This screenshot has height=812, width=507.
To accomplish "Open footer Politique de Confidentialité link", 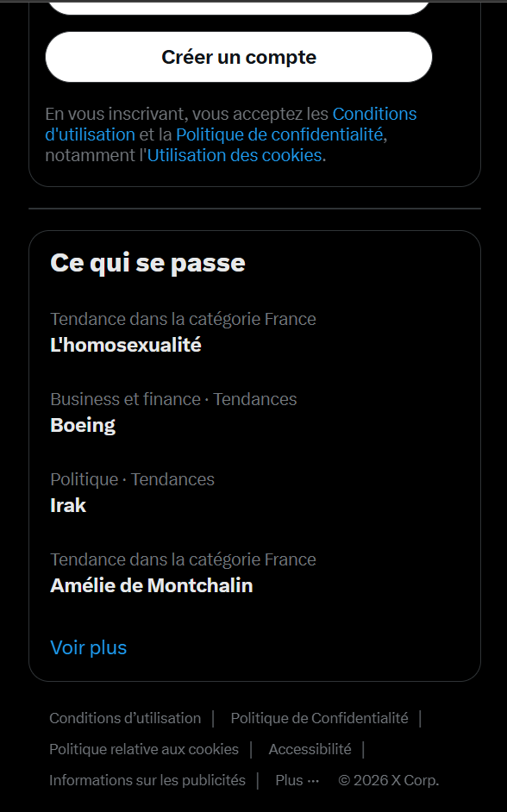I will click(319, 718).
